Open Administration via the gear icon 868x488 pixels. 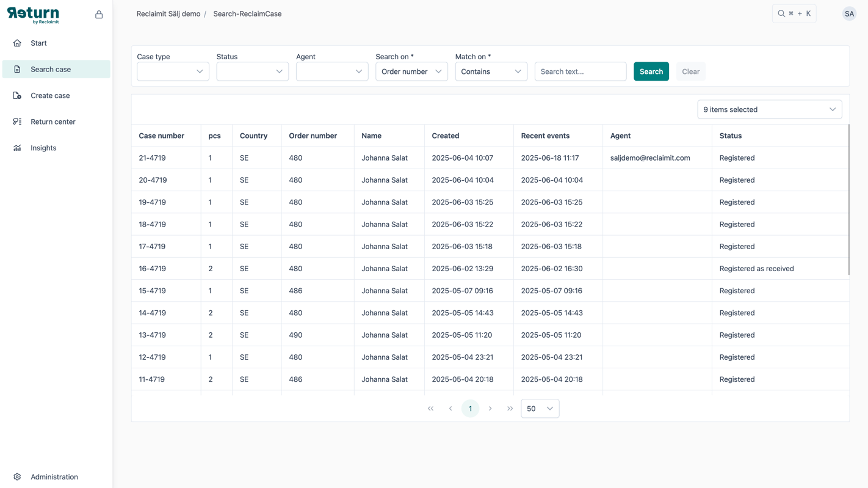(17, 477)
